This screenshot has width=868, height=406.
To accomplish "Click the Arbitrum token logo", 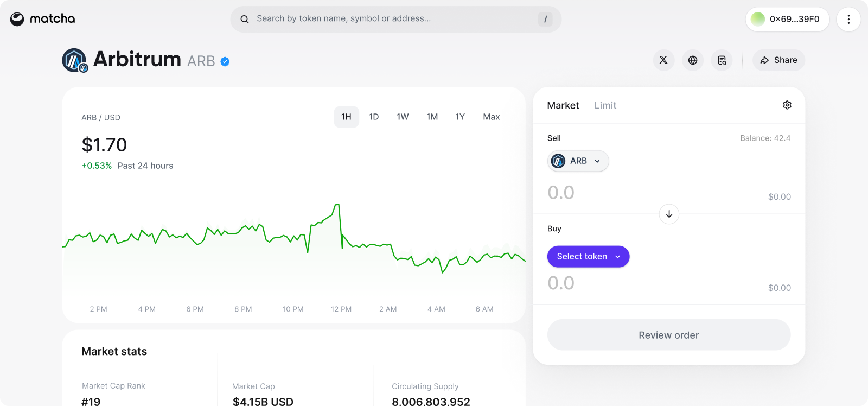I will point(75,60).
